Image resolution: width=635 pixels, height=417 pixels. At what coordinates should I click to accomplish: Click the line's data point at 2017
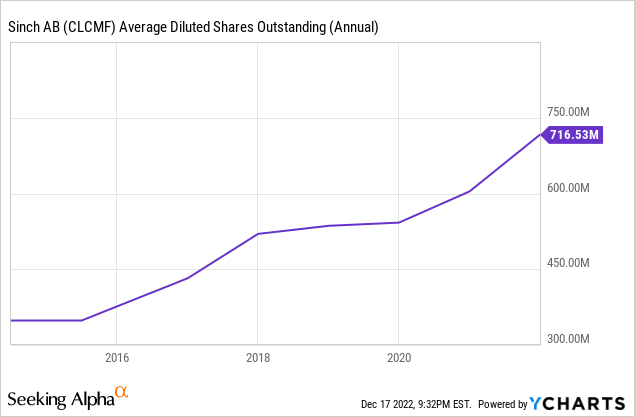tap(187, 278)
